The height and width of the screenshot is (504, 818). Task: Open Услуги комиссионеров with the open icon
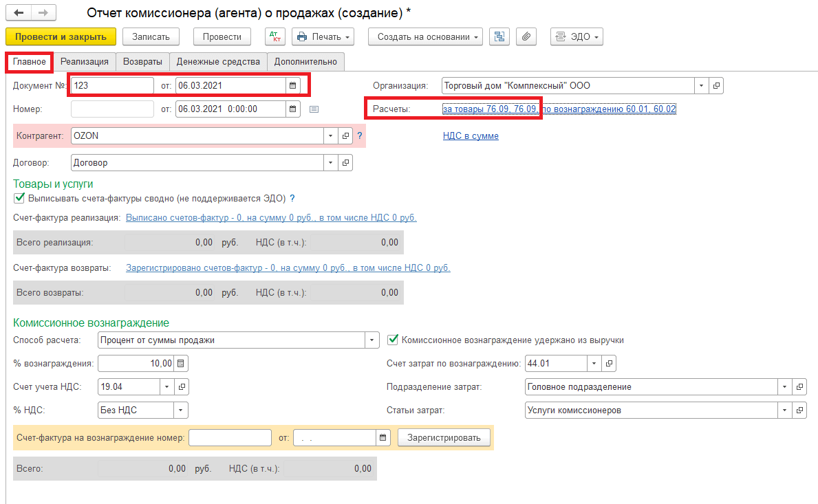point(799,410)
